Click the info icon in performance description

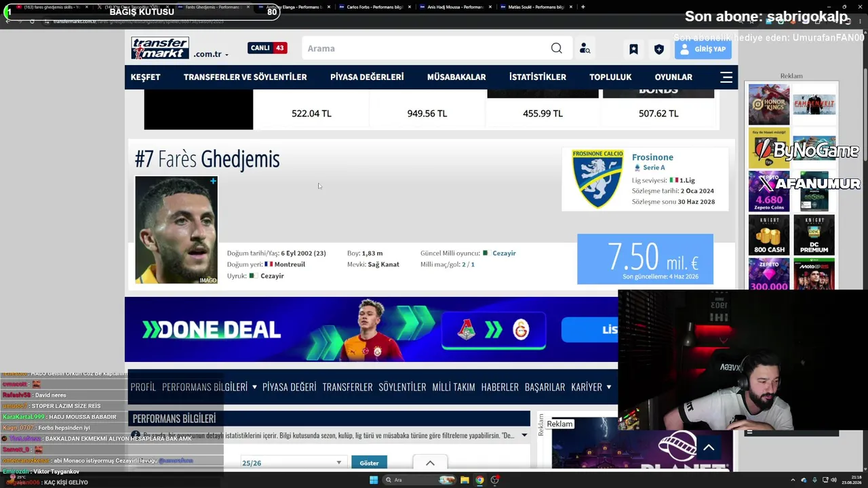tap(136, 434)
